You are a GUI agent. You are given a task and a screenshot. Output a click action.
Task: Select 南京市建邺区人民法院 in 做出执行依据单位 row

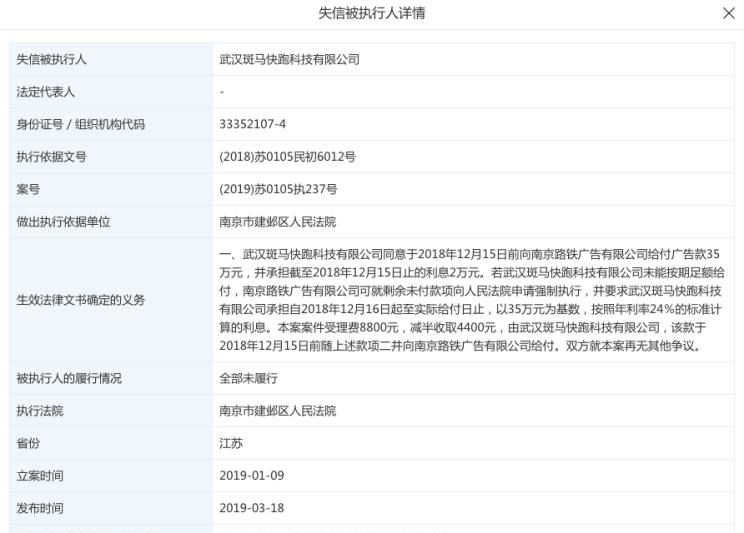[x=278, y=222]
